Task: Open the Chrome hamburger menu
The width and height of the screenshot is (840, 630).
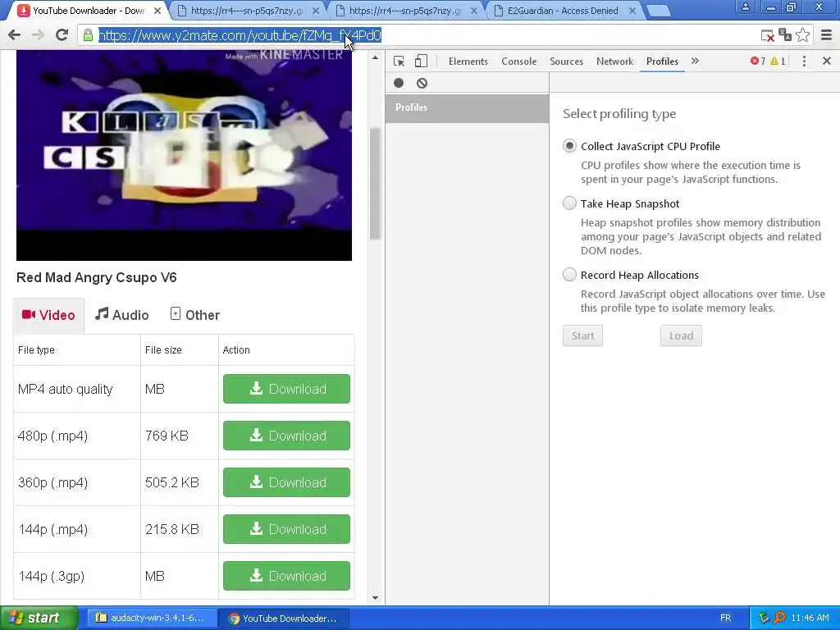Action: tap(826, 35)
